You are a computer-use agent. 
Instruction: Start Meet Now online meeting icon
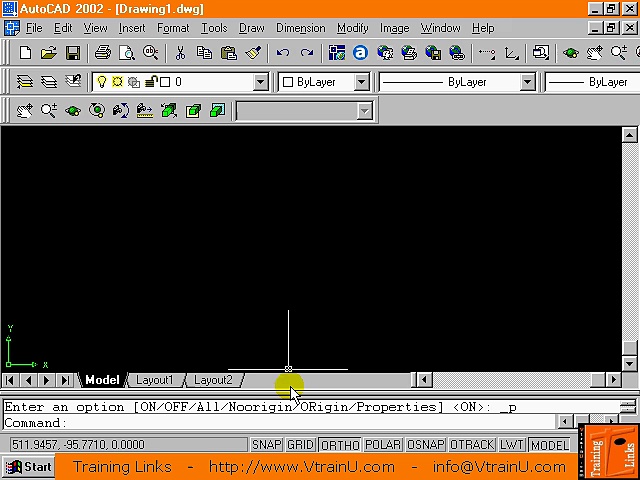385,53
